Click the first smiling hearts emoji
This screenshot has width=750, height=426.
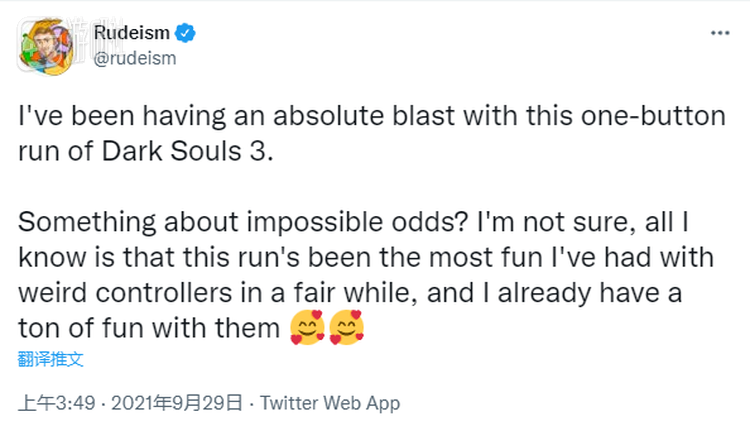pyautogui.click(x=306, y=326)
